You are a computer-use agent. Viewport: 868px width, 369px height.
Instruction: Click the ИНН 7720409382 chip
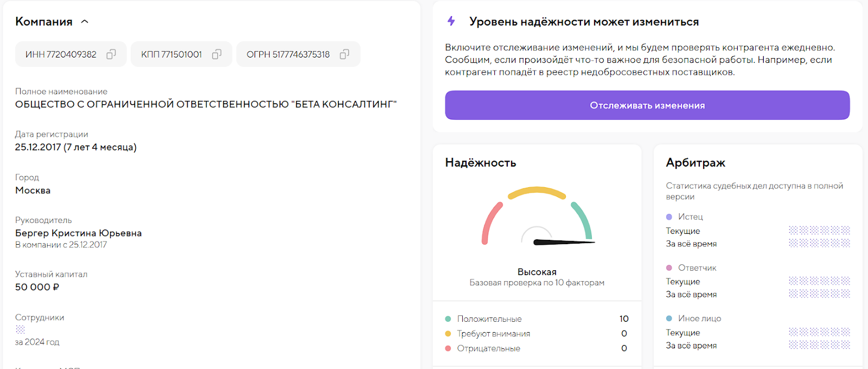(x=61, y=54)
